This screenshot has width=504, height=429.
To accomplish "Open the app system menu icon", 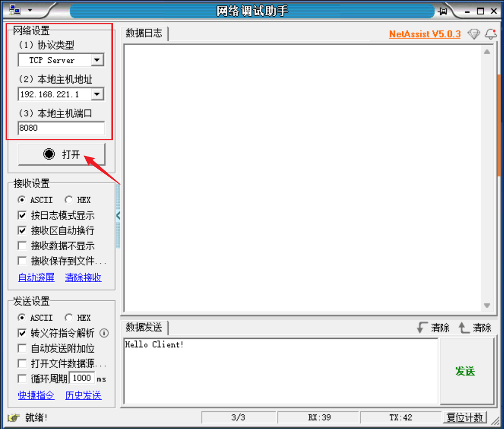I will click(x=15, y=10).
